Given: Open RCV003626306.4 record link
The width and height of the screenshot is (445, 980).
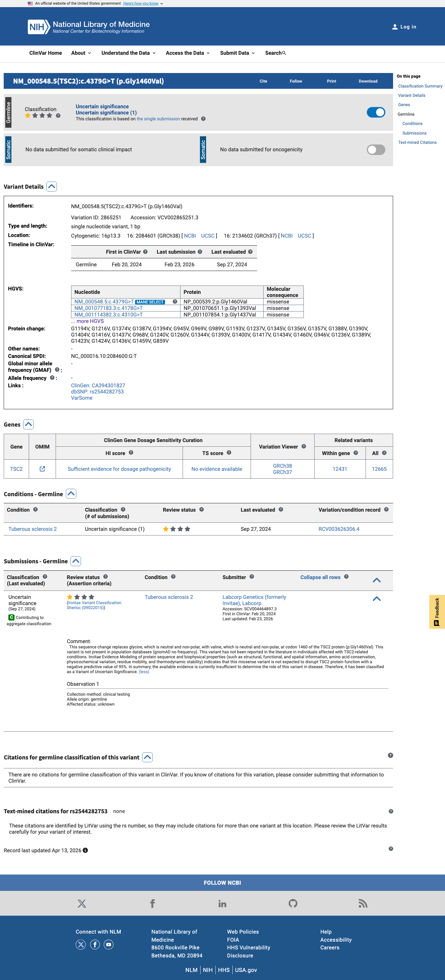Looking at the screenshot, I should tap(339, 529).
